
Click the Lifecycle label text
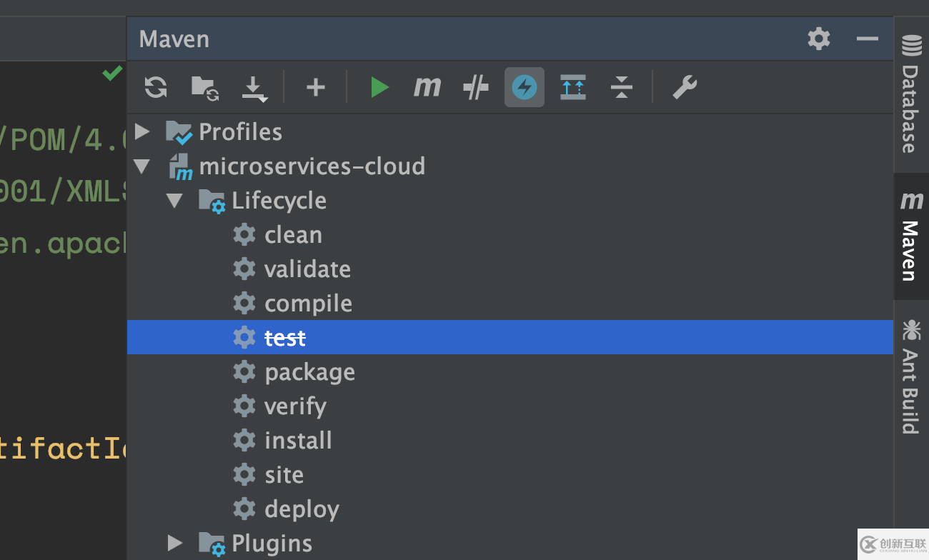coord(279,201)
